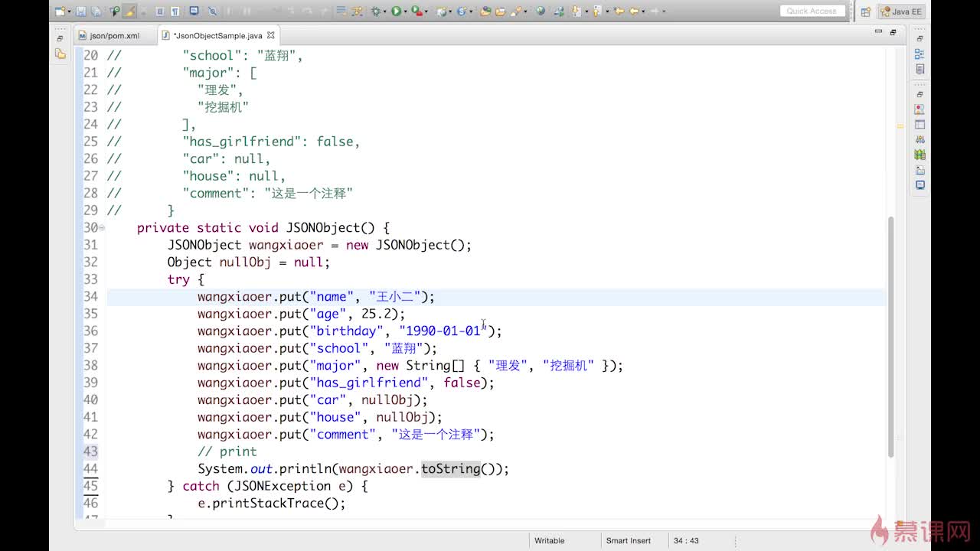
Task: Click the JSONException text on line 45
Action: click(x=283, y=486)
